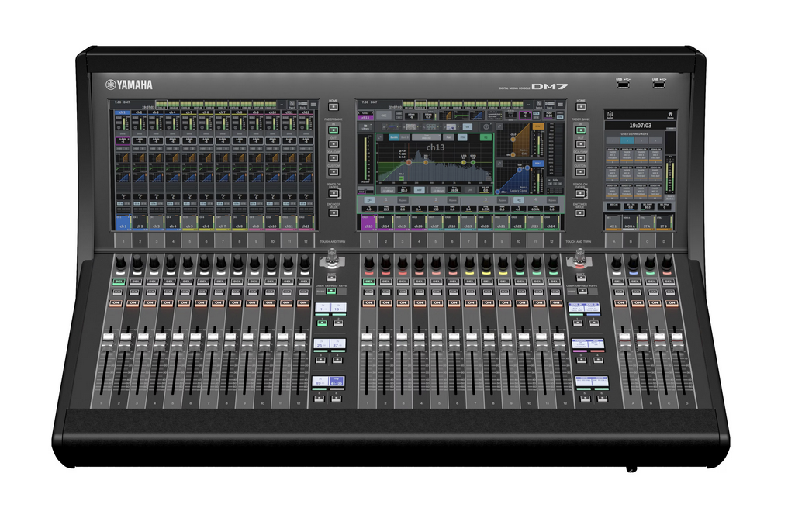Open Rack on the ch1–ch12 touchscreen
This screenshot has height=532, width=788.
coord(302,105)
